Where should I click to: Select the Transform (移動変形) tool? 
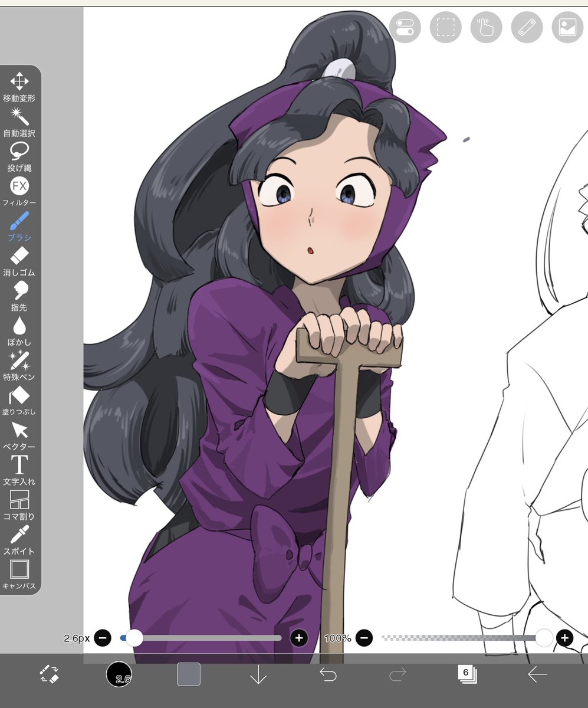pos(19,87)
